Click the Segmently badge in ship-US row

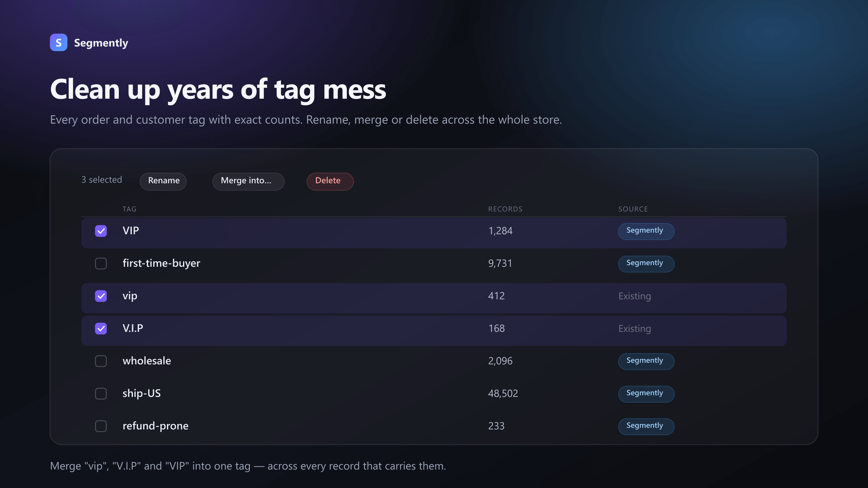(646, 394)
